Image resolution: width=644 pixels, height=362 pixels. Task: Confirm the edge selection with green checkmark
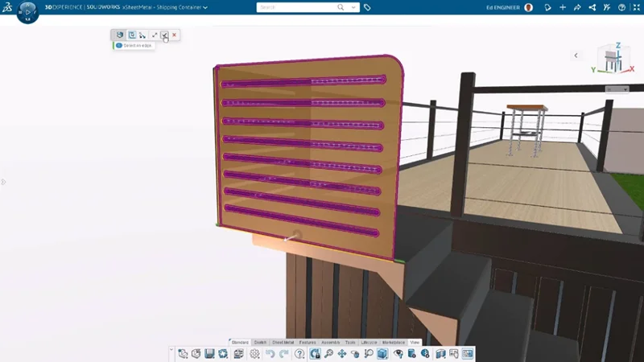click(164, 35)
